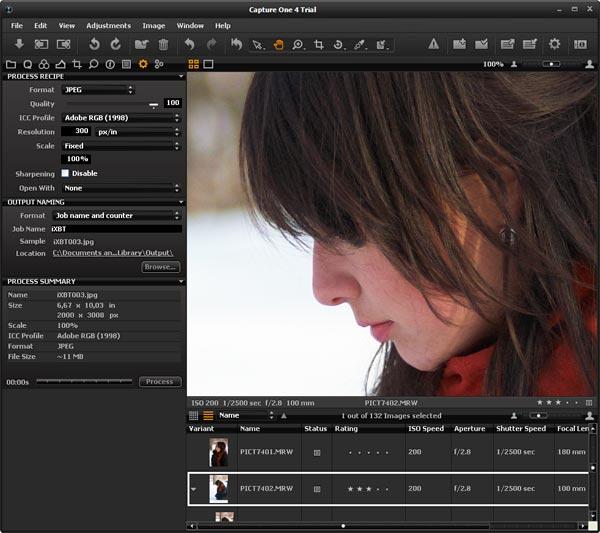This screenshot has width=600, height=533.
Task: Open the Library folder tool tab
Action: click(x=11, y=64)
